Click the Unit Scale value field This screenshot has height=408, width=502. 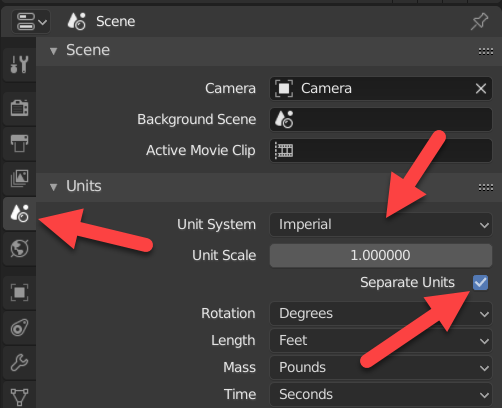click(x=381, y=255)
